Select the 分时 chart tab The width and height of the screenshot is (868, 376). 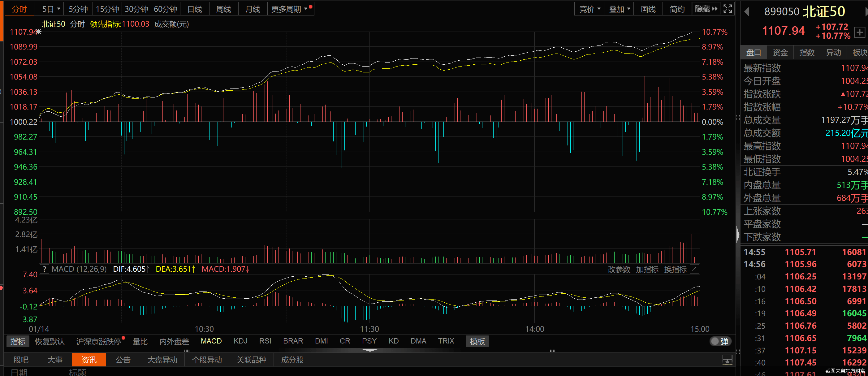click(x=19, y=9)
